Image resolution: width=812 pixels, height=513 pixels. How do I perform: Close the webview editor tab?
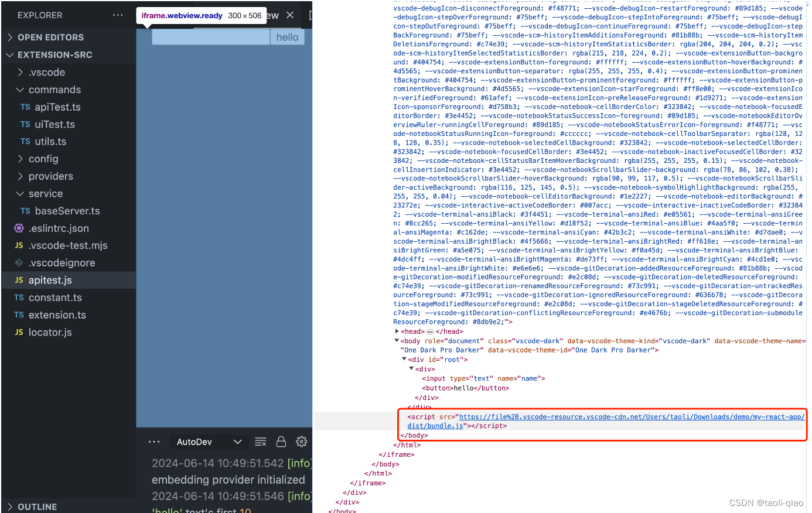pyautogui.click(x=290, y=15)
